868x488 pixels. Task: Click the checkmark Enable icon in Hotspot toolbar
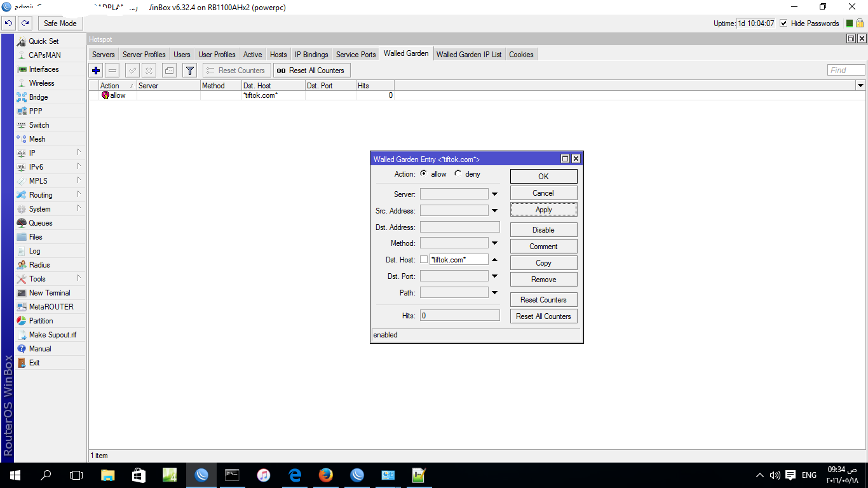tap(132, 71)
